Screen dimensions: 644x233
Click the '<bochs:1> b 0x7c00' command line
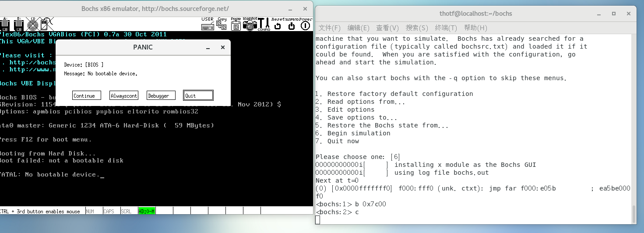[x=351, y=204]
